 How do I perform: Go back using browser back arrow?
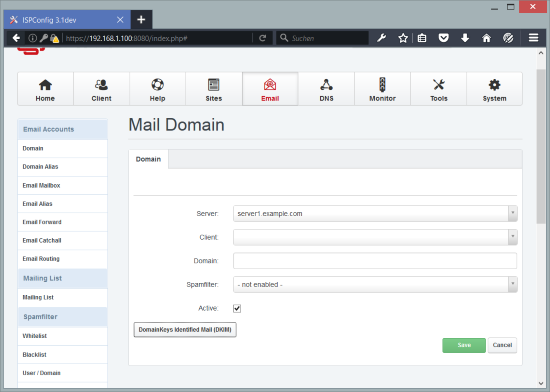16,38
